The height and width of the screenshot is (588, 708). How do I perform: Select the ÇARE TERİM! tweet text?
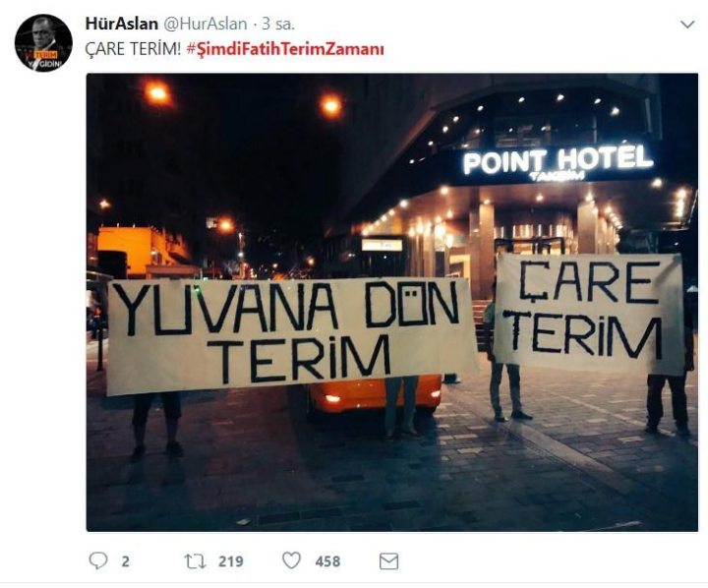tap(133, 49)
